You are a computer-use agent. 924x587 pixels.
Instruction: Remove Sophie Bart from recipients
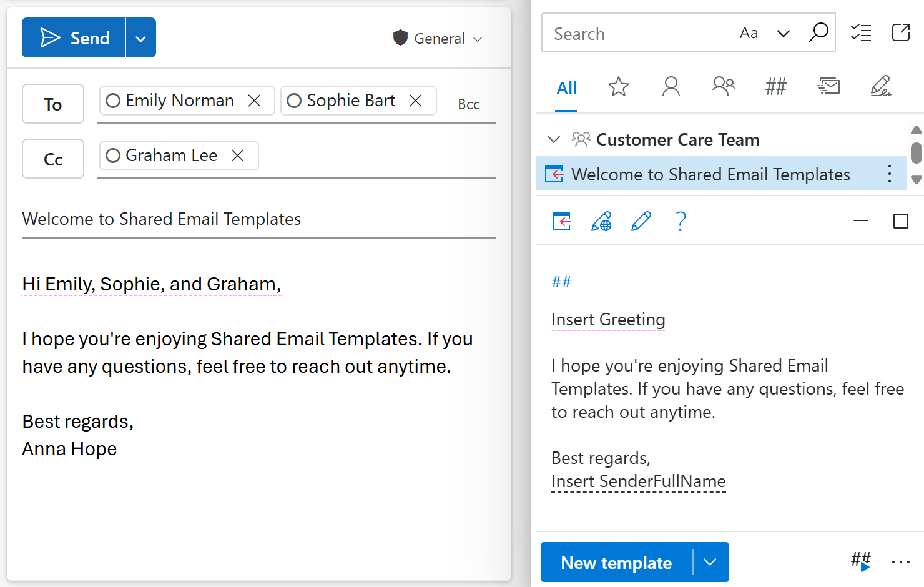415,101
